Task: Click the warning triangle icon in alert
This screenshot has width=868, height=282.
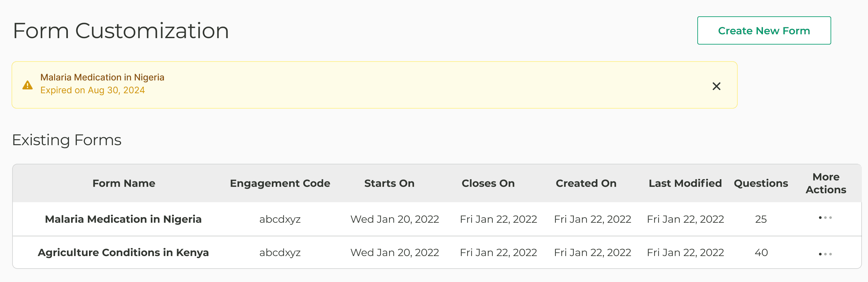Action: point(27,85)
